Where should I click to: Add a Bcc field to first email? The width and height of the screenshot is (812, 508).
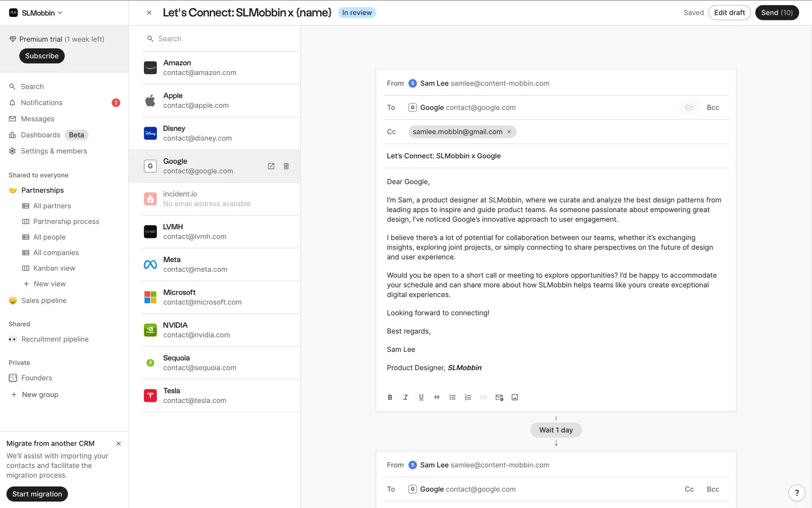pyautogui.click(x=713, y=108)
